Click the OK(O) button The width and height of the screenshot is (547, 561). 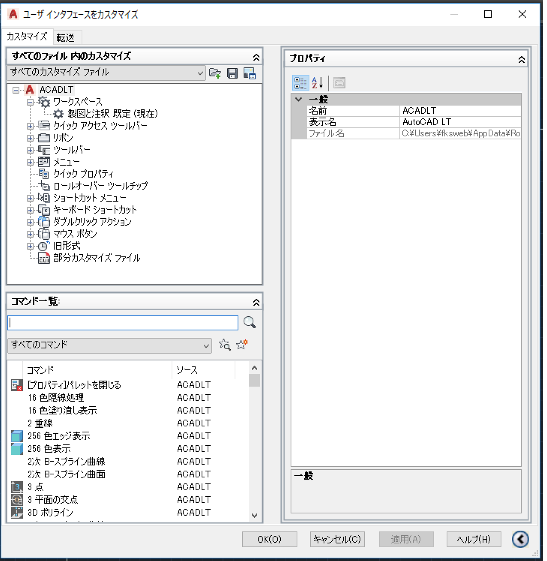click(x=269, y=539)
